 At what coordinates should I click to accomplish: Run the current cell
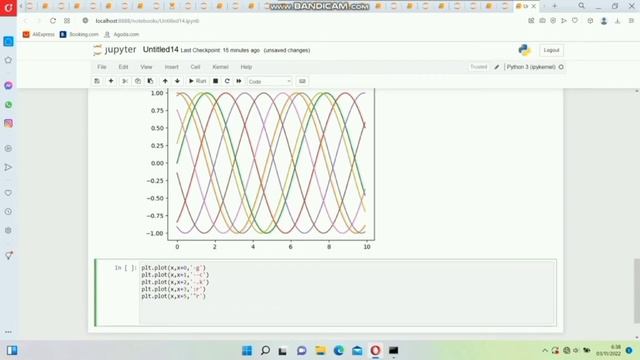click(198, 81)
